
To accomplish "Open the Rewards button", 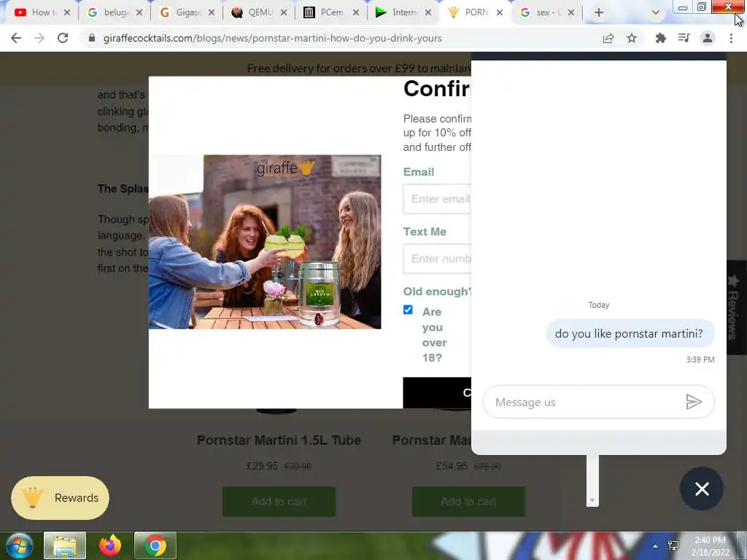I will pos(60,497).
